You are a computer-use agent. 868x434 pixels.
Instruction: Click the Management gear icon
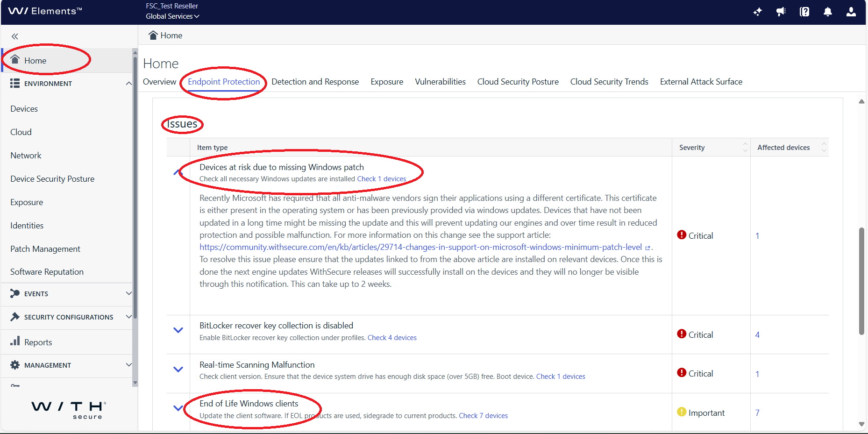tap(15, 365)
